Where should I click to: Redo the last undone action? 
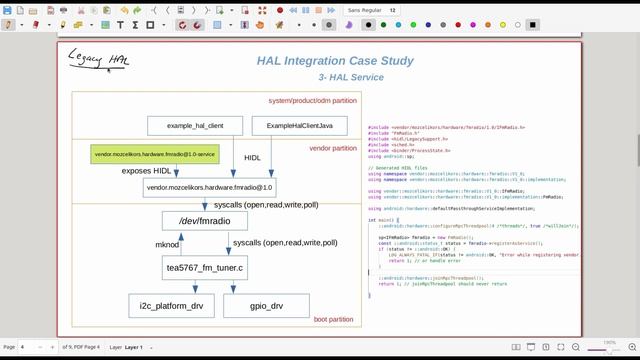coord(138,10)
